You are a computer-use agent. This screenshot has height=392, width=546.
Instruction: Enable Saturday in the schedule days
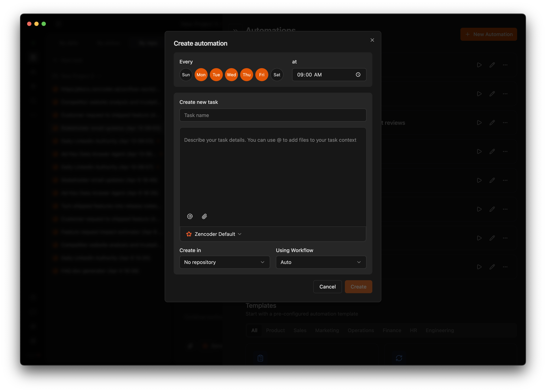click(277, 74)
